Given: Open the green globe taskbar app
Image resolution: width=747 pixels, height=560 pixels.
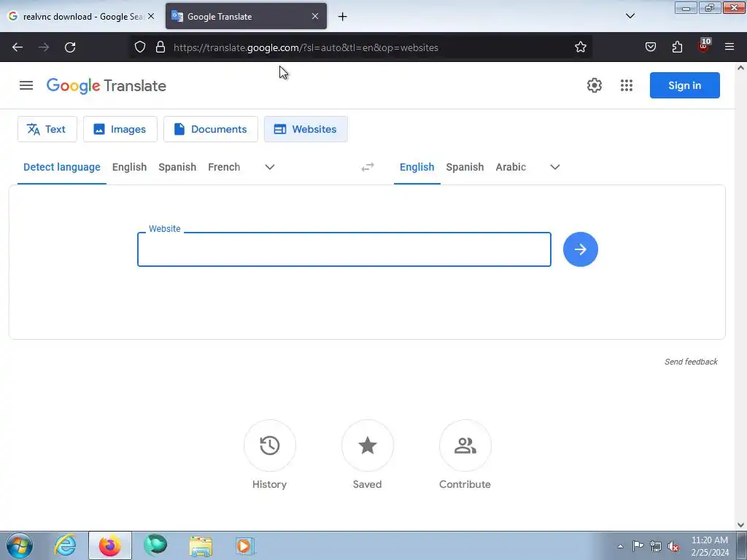Looking at the screenshot, I should [x=155, y=545].
